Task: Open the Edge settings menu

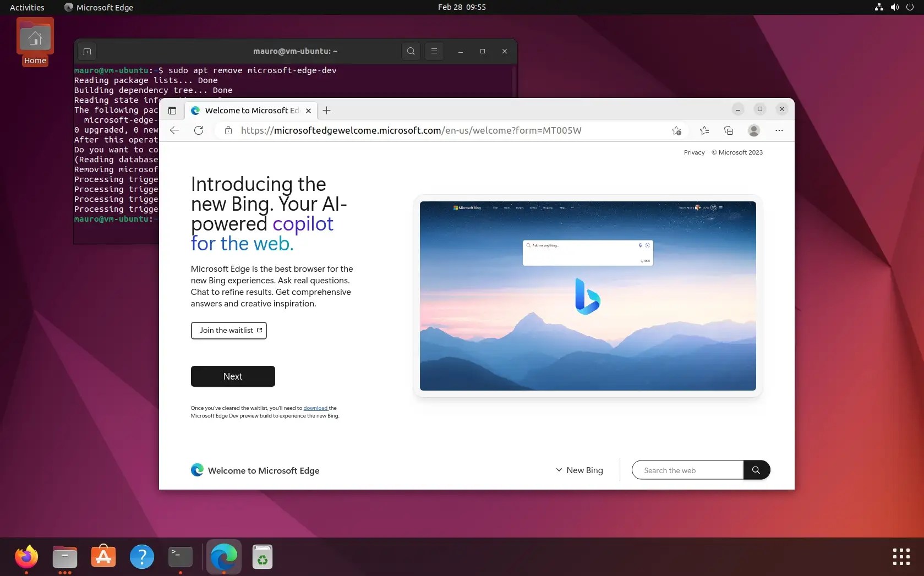Action: point(779,130)
